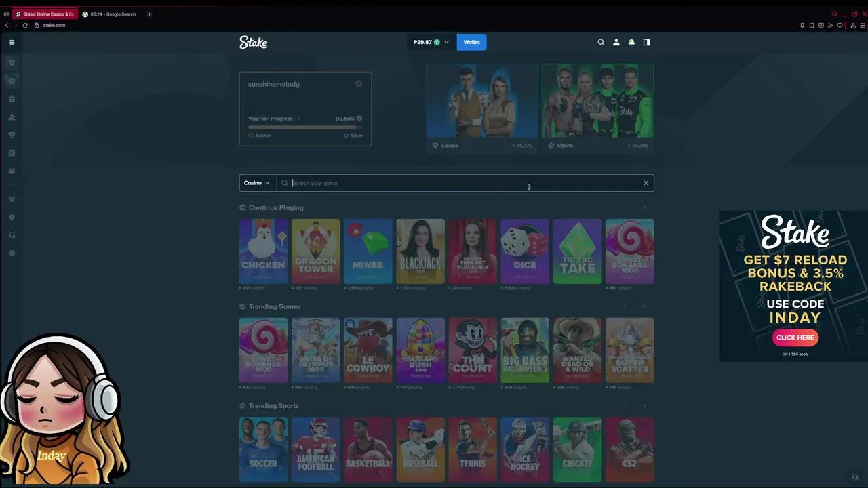Viewport: 868px width, 488px height.
Task: Open Wanted Dead or a Wild
Action: [x=578, y=350]
